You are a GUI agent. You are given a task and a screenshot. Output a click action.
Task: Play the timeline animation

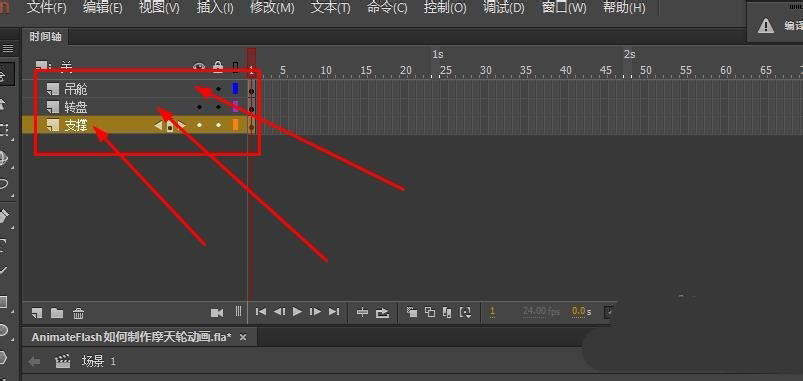tap(297, 311)
